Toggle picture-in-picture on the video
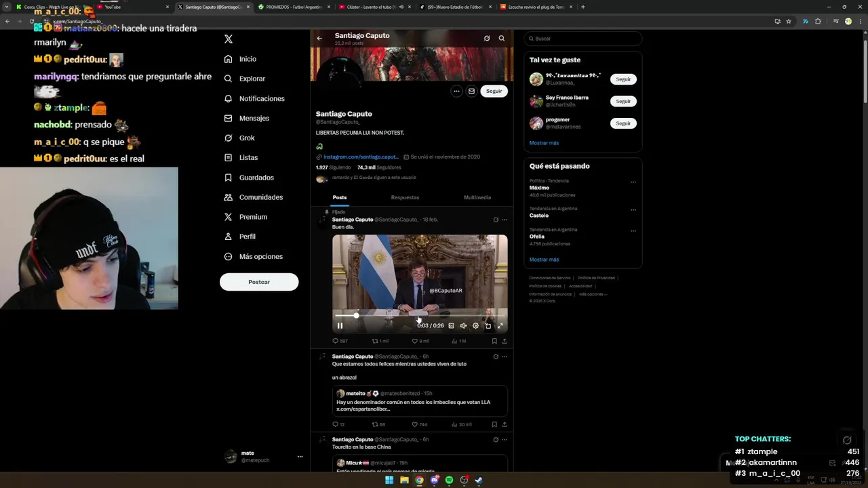This screenshot has width=868, height=488. [488, 325]
